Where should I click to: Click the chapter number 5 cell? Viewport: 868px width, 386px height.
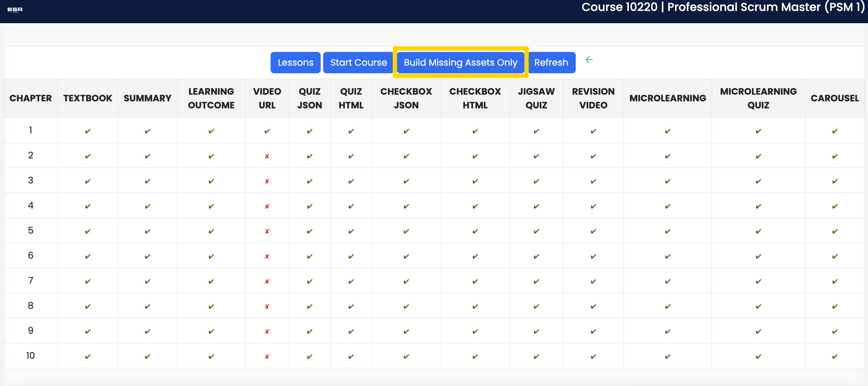tap(31, 230)
